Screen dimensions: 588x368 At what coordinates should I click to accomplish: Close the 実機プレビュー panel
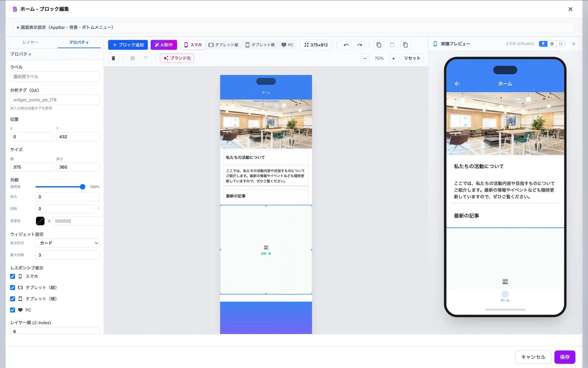(x=574, y=44)
